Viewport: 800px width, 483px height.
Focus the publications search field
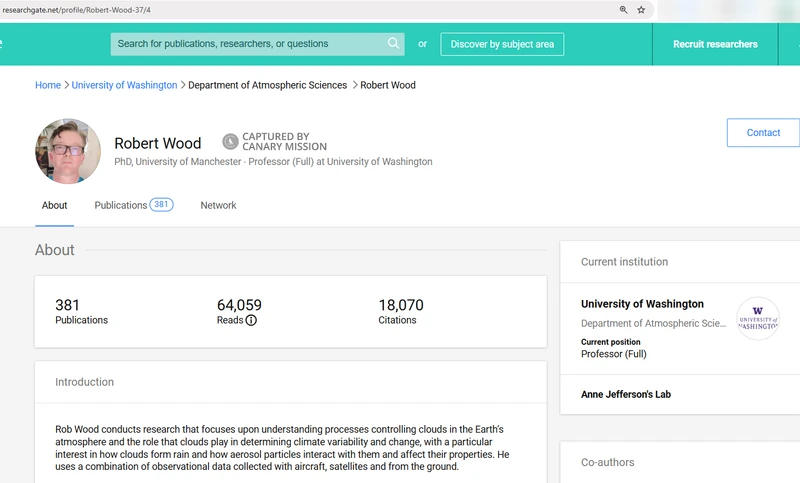257,44
